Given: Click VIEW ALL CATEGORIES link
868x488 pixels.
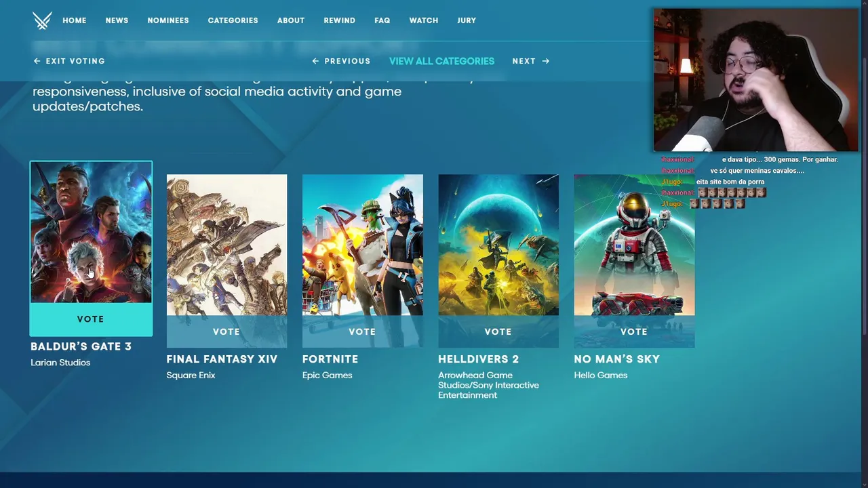Looking at the screenshot, I should pos(441,61).
